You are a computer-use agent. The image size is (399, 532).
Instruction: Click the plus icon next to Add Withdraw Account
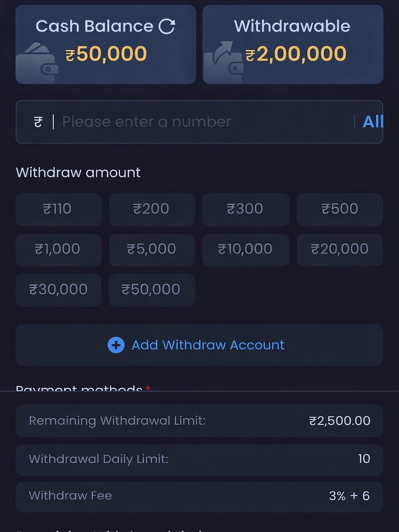point(115,345)
